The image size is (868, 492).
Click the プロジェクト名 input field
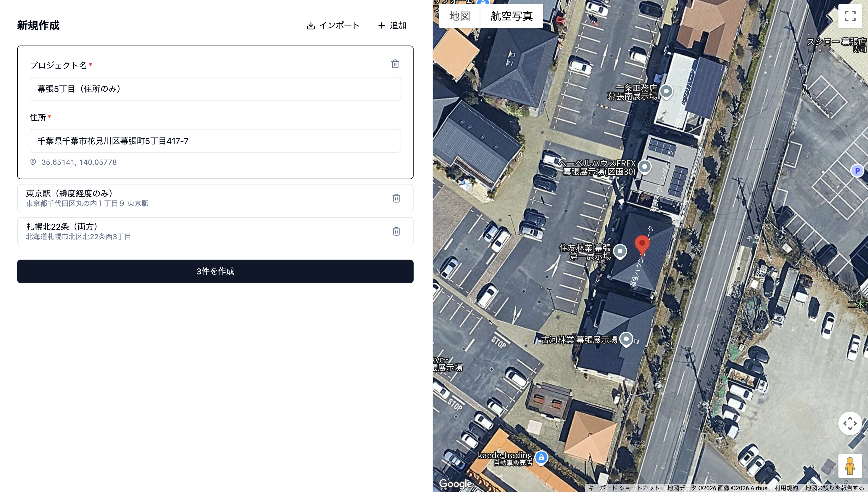point(215,88)
